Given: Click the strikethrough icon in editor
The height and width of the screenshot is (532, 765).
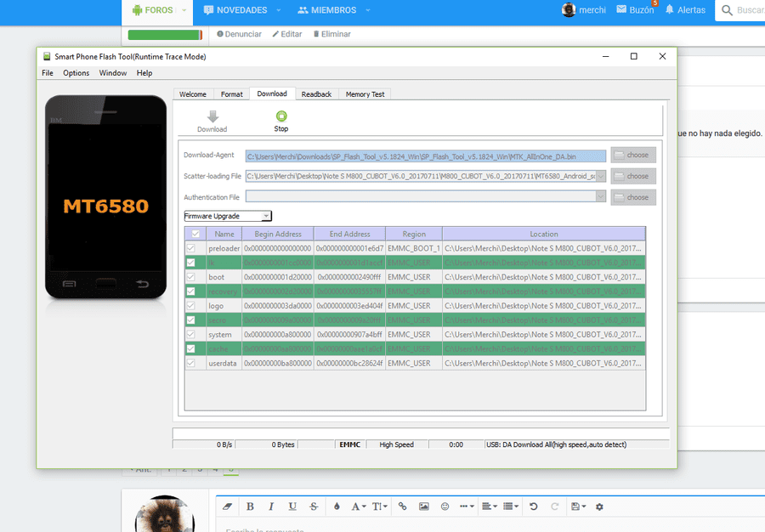Looking at the screenshot, I should (x=314, y=507).
